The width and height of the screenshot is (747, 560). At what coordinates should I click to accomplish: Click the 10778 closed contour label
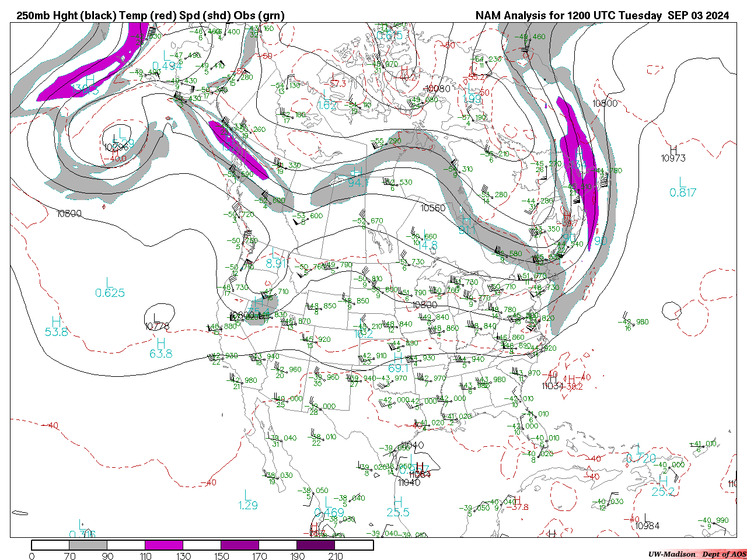pos(158,326)
